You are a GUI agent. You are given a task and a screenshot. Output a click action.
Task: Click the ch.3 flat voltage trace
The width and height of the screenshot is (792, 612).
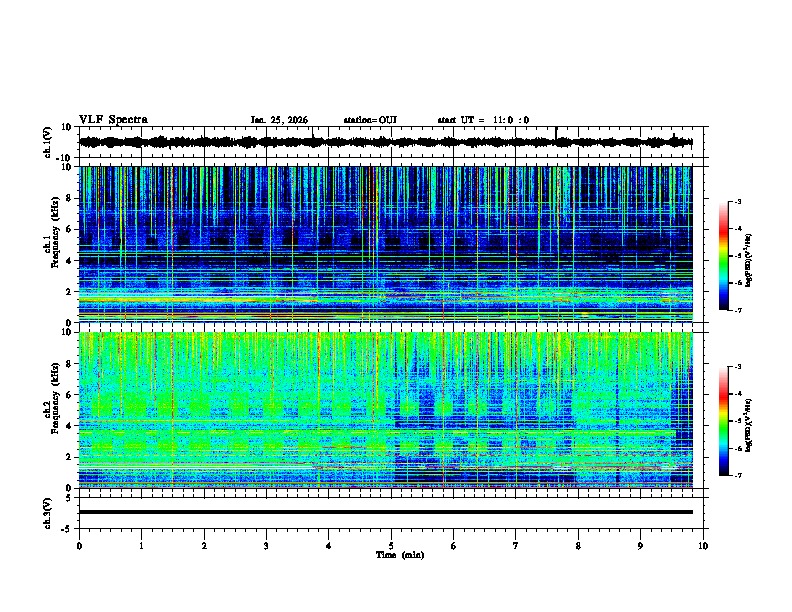coord(385,512)
